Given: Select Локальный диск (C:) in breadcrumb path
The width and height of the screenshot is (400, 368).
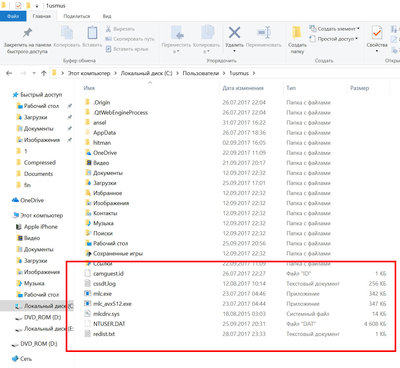Looking at the screenshot, I should click(x=146, y=73).
